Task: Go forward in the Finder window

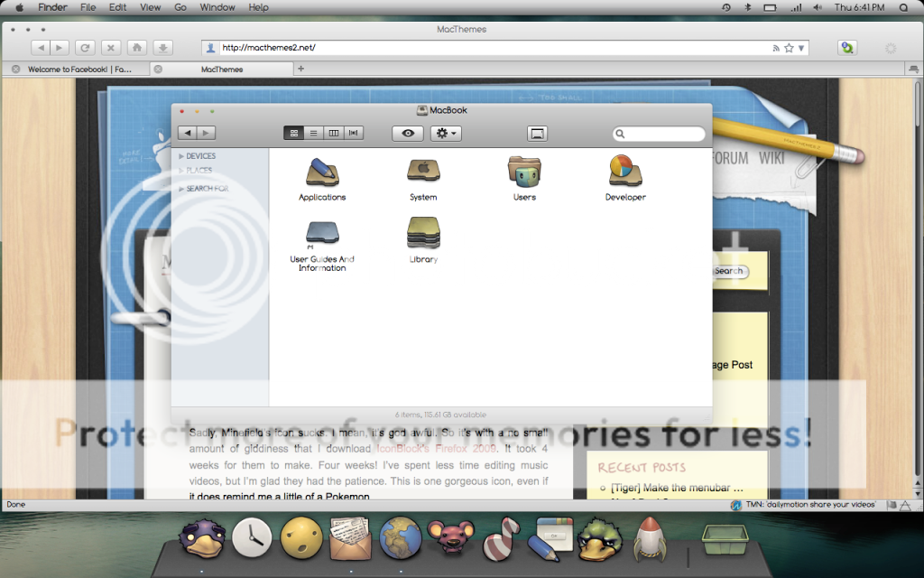Action: [207, 133]
